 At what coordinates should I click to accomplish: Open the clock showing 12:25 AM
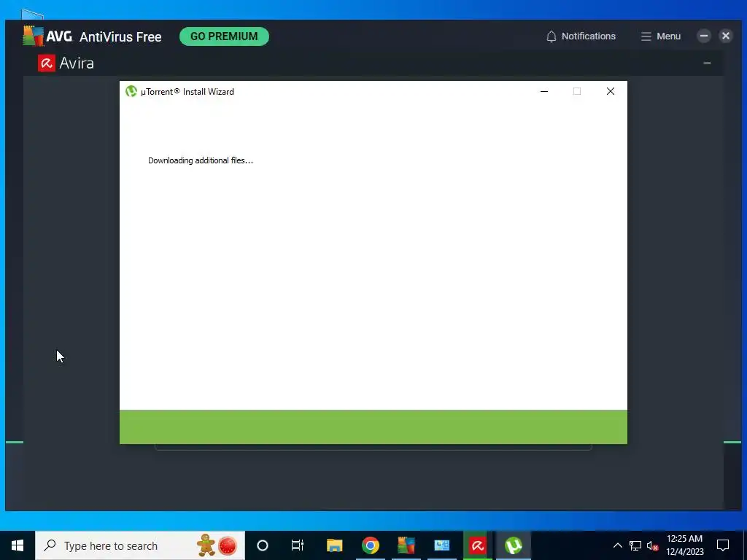(684, 545)
